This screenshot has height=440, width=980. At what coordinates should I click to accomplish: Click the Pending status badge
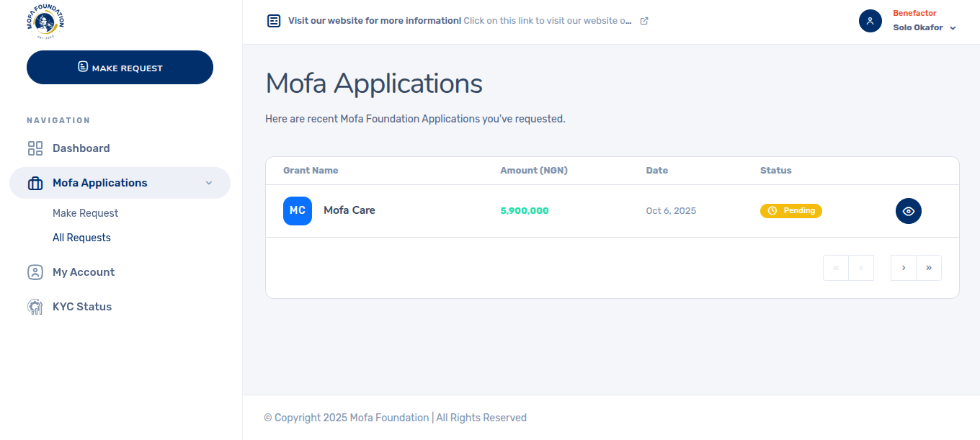coord(791,211)
